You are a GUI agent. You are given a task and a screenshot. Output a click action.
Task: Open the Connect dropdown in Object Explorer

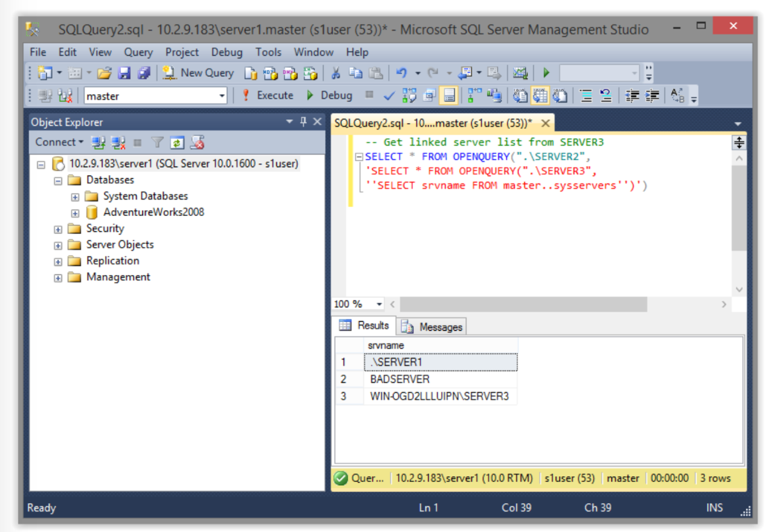point(59,142)
